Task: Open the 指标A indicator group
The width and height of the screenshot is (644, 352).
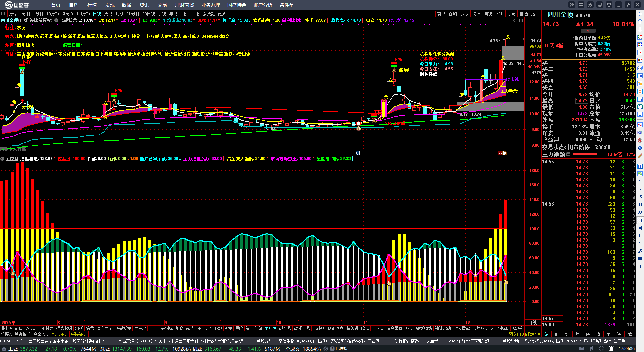Action: click(x=7, y=328)
